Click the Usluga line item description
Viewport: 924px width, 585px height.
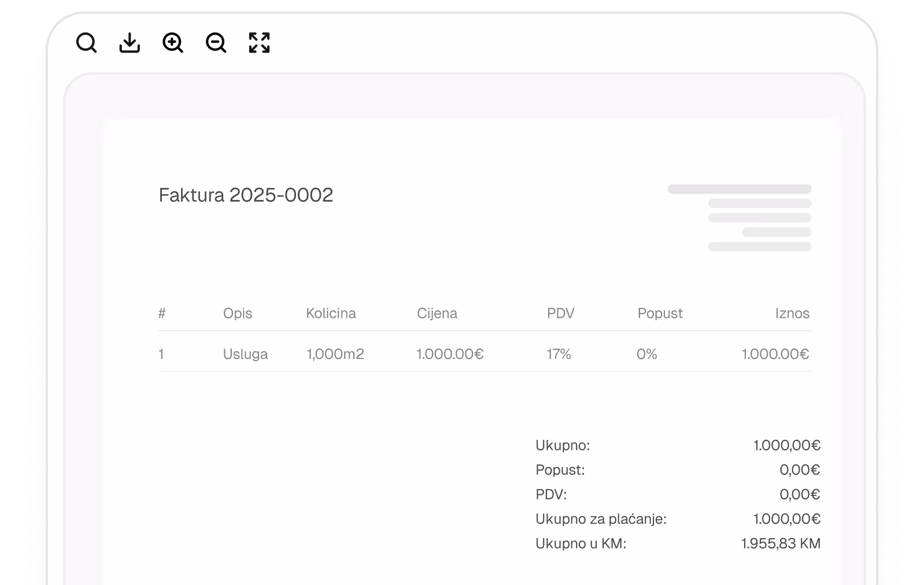[x=245, y=354]
